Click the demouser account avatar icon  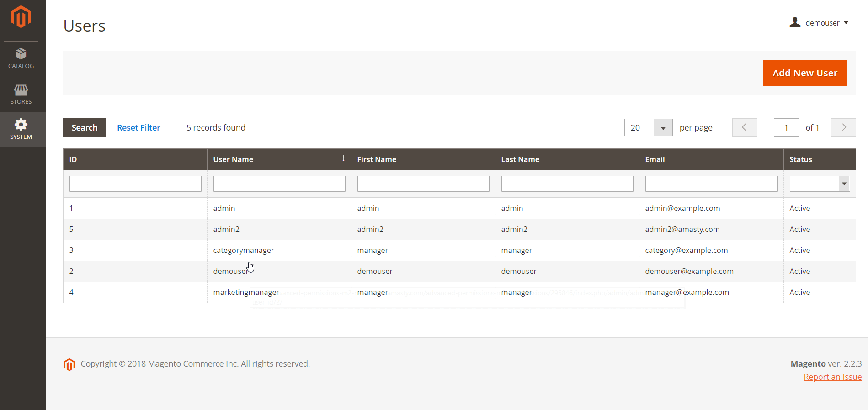[795, 22]
